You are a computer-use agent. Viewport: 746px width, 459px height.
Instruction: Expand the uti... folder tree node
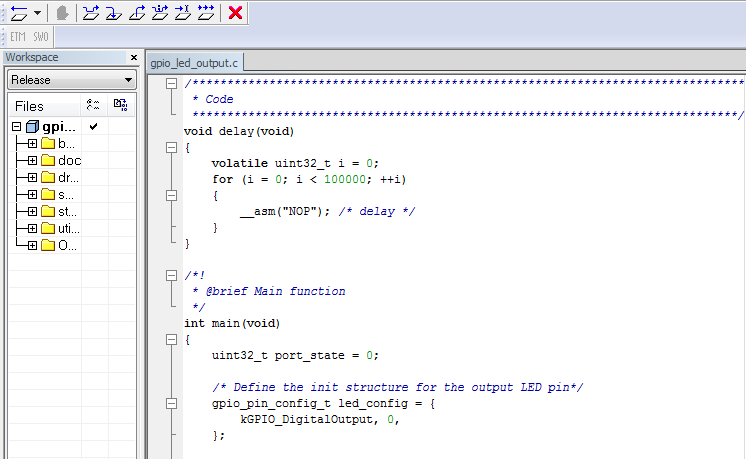pyautogui.click(x=33, y=228)
